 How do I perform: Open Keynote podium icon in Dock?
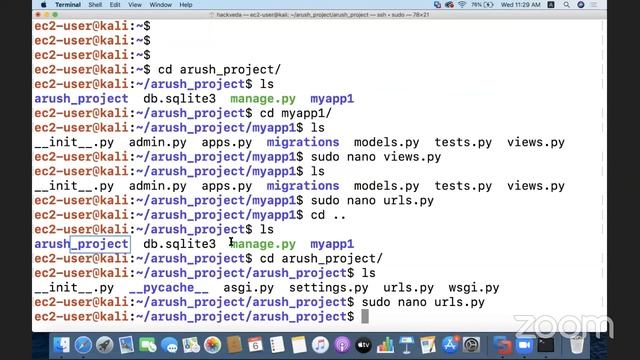[407, 345]
